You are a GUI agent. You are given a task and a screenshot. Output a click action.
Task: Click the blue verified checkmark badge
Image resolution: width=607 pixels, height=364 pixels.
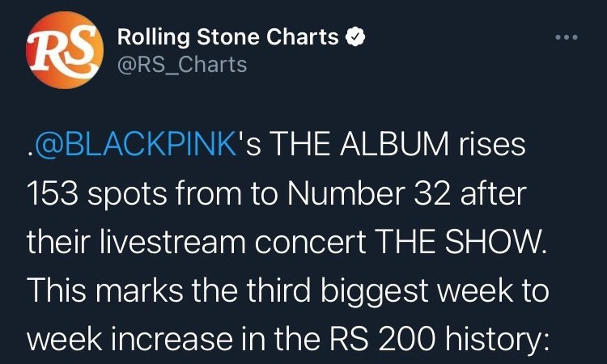click(x=355, y=36)
